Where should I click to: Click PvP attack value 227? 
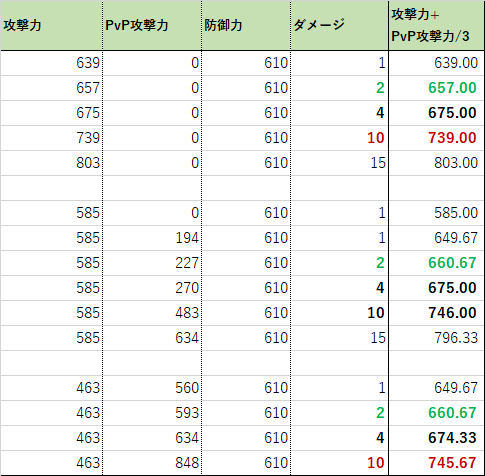(x=152, y=263)
